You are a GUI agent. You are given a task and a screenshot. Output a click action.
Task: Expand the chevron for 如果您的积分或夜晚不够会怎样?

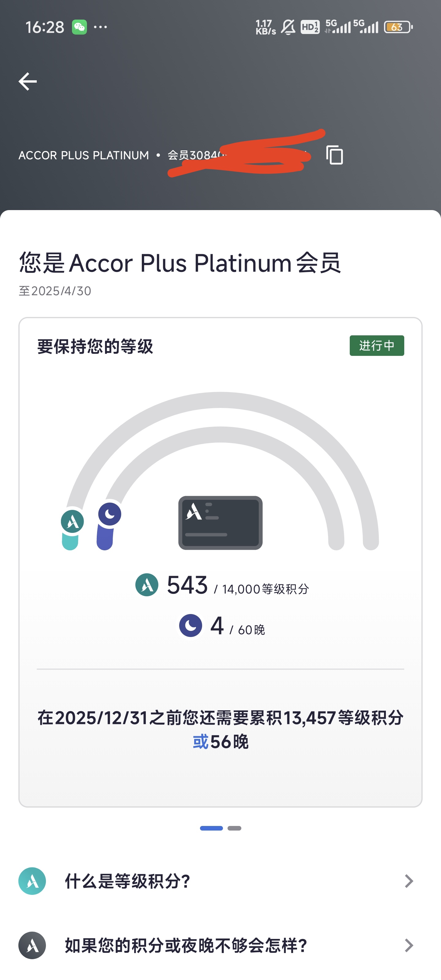[409, 945]
